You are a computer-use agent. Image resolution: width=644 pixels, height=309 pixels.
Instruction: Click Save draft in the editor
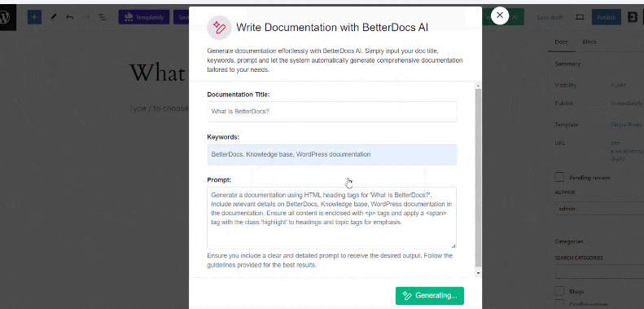[x=550, y=18]
